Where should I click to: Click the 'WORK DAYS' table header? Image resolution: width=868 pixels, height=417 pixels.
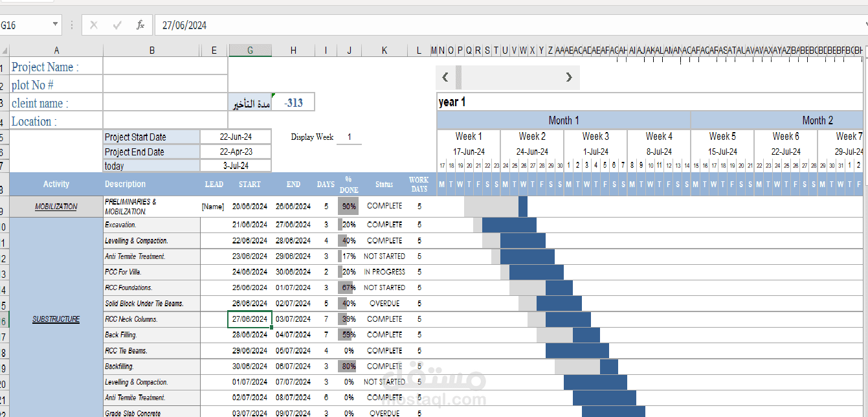coord(419,184)
